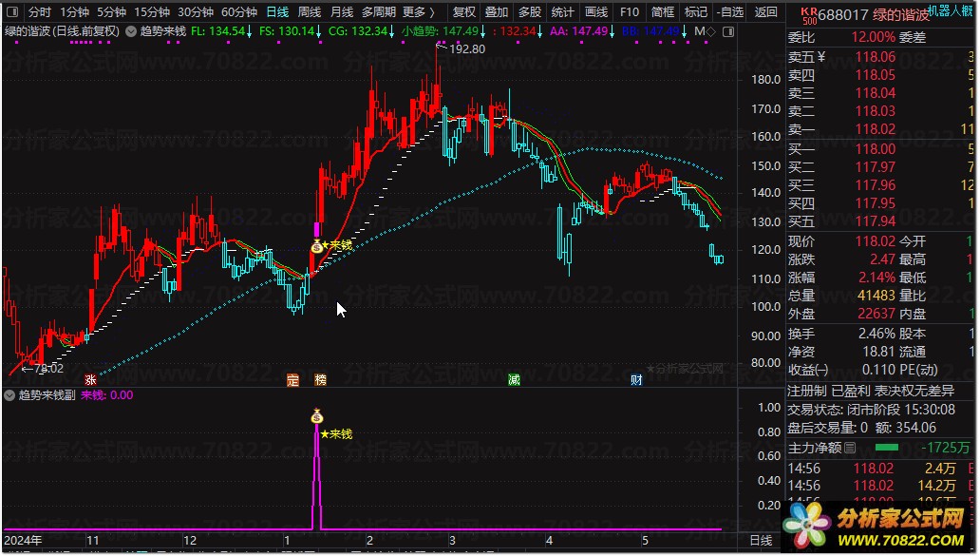Click the 委比 12.00% value

click(x=873, y=37)
